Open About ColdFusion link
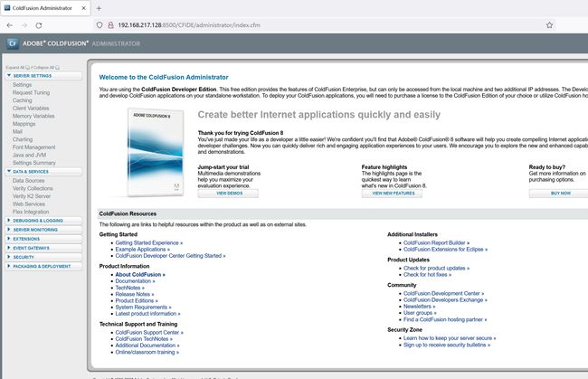The height and width of the screenshot is (379, 588). pos(140,275)
